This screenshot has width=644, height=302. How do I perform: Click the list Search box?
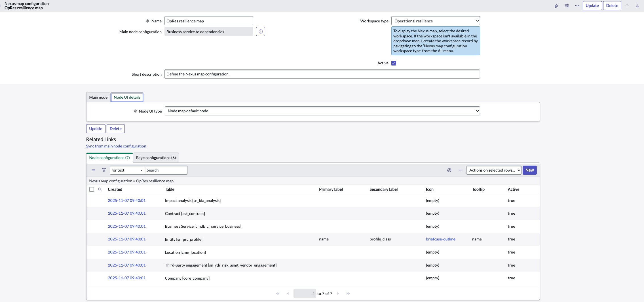[166, 170]
